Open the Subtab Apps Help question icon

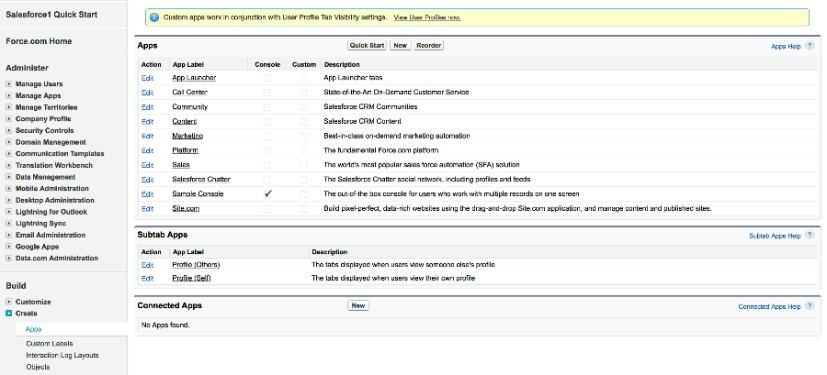(810, 235)
